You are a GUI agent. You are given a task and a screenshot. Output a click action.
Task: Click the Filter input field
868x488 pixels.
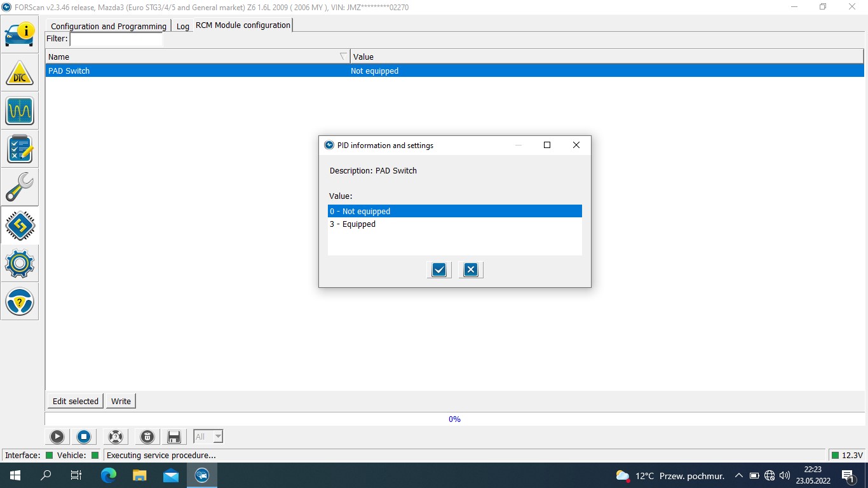116,39
